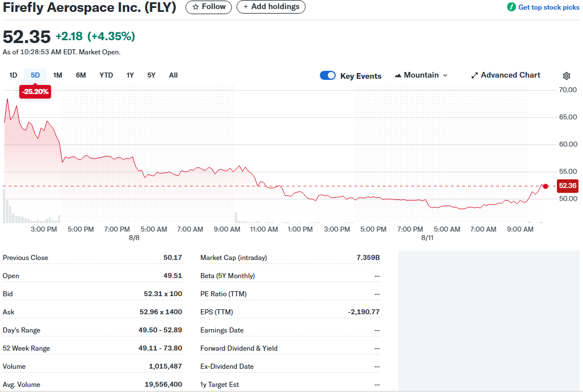Click the 70.00 y-axis price label
Screen dimensions: 583x392
[x=568, y=90]
